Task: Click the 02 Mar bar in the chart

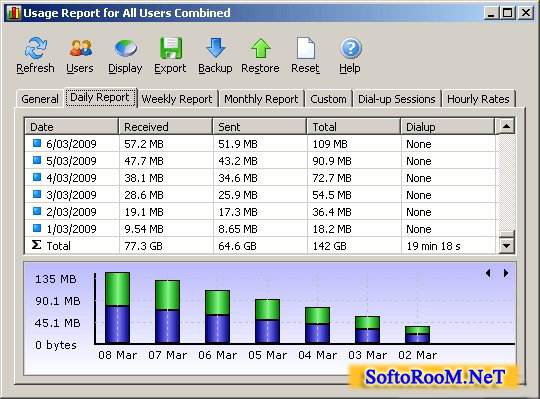Action: tap(417, 335)
